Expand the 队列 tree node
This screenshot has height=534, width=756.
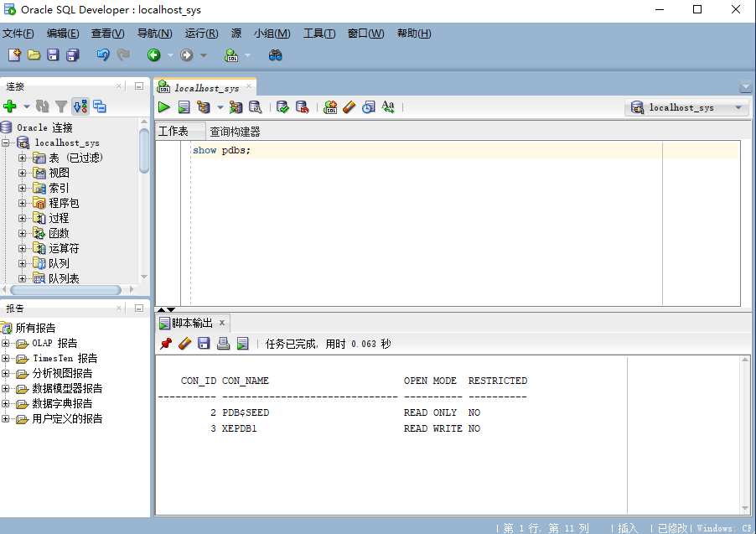tap(22, 263)
